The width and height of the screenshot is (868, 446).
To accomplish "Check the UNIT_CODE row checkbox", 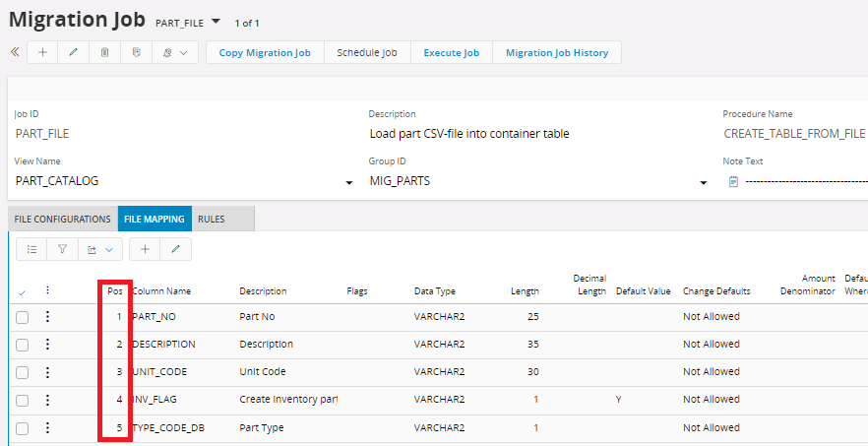I will click(x=22, y=373).
